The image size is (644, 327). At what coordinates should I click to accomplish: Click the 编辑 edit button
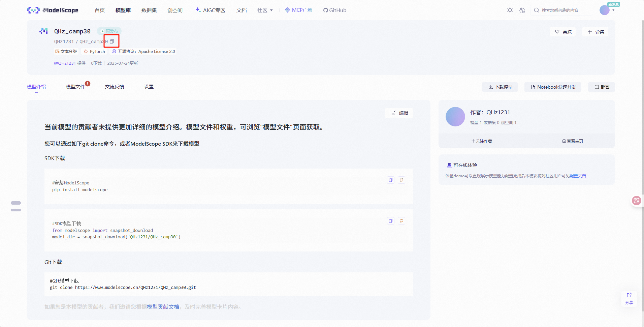coord(399,113)
